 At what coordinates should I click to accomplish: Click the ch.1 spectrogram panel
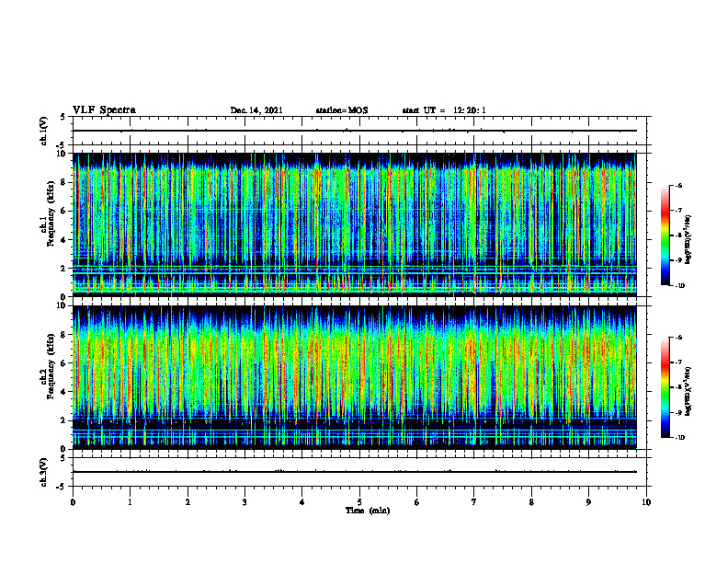(355, 224)
